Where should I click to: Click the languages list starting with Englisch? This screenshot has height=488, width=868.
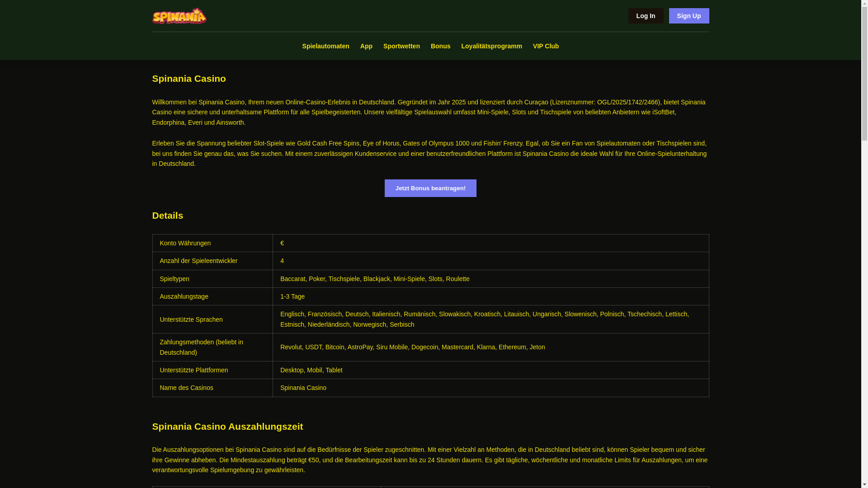pyautogui.click(x=491, y=319)
